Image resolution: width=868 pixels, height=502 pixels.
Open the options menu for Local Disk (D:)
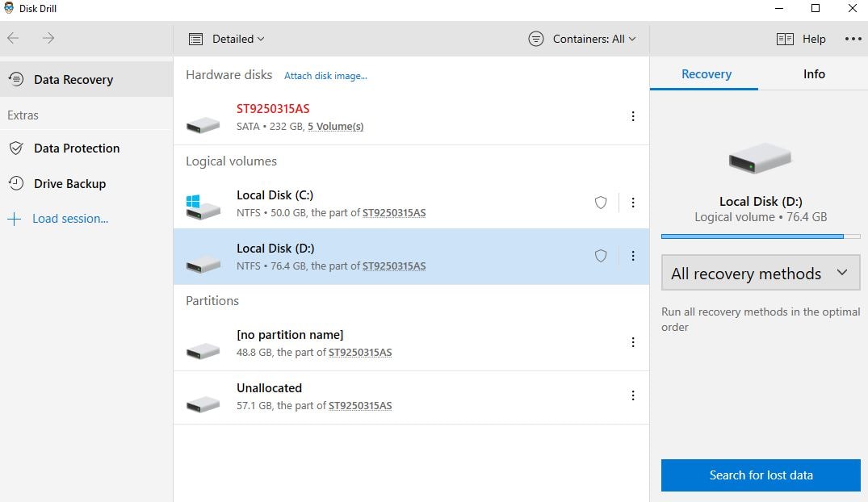[x=633, y=256]
